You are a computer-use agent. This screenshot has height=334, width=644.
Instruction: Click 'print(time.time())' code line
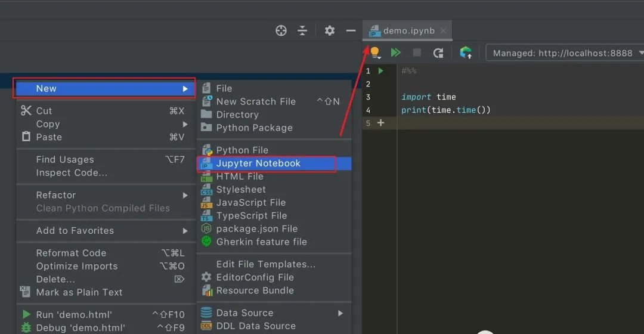[446, 110]
